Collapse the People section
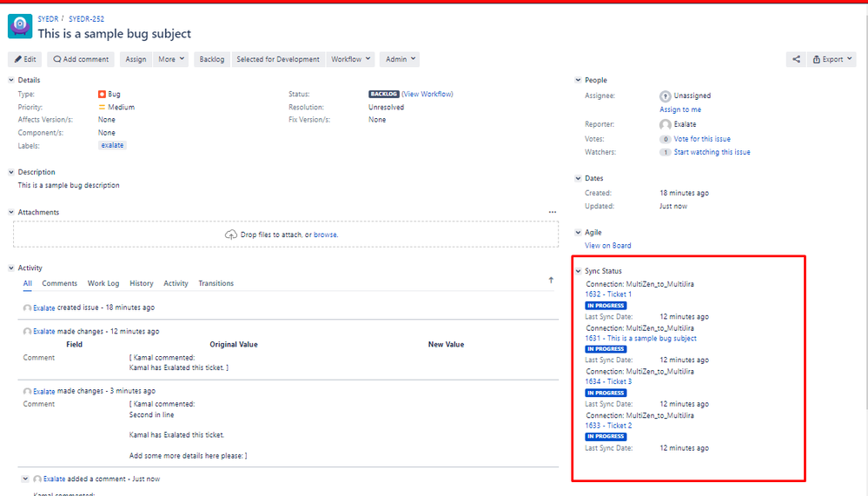This screenshot has width=868, height=496. point(578,80)
